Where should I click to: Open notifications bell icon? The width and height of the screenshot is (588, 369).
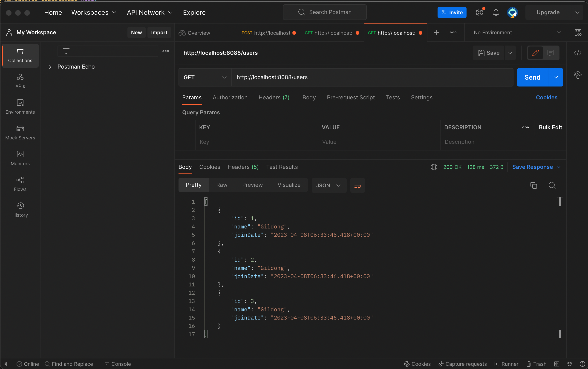(x=496, y=12)
